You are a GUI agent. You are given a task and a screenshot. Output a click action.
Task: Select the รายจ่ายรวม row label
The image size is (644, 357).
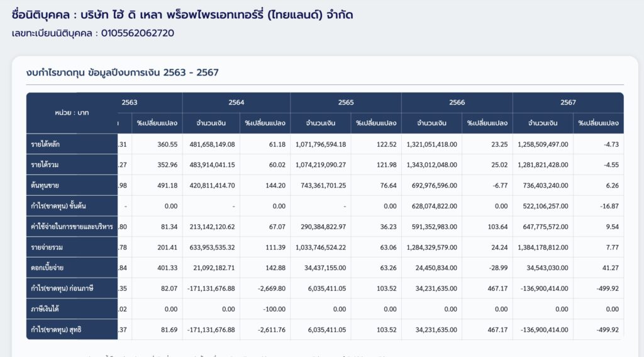50,247
